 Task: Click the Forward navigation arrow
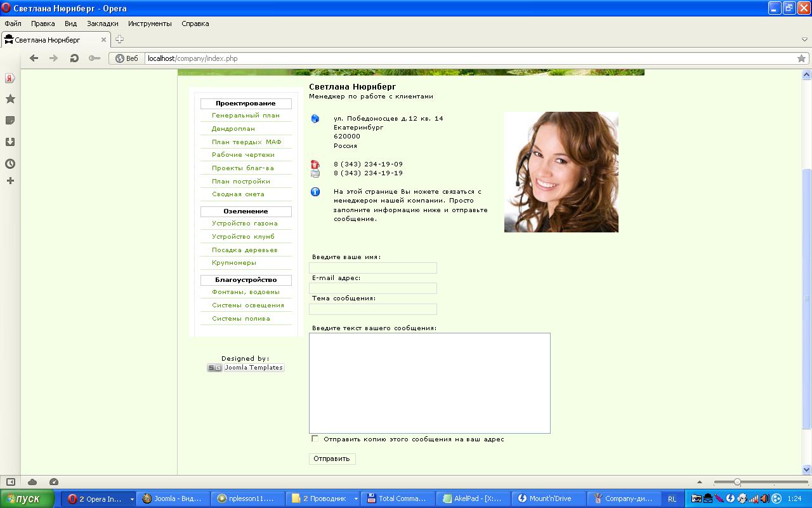[x=54, y=58]
